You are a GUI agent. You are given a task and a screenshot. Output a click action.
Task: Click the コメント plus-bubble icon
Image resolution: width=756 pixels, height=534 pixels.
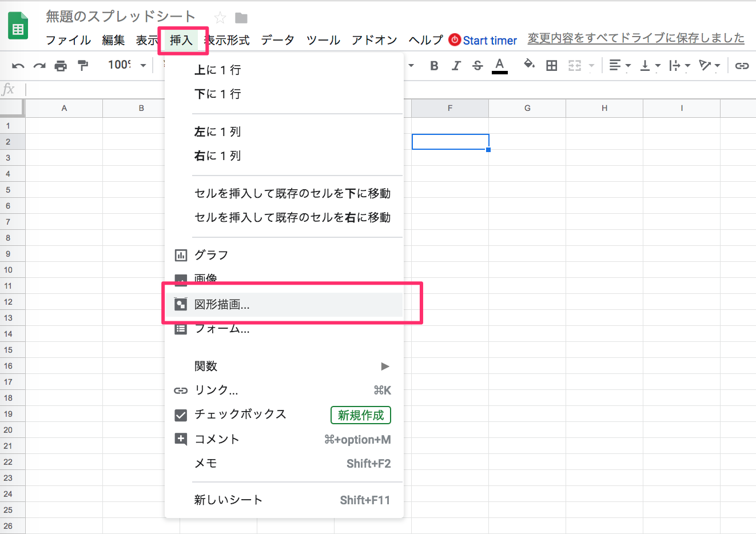[181, 439]
